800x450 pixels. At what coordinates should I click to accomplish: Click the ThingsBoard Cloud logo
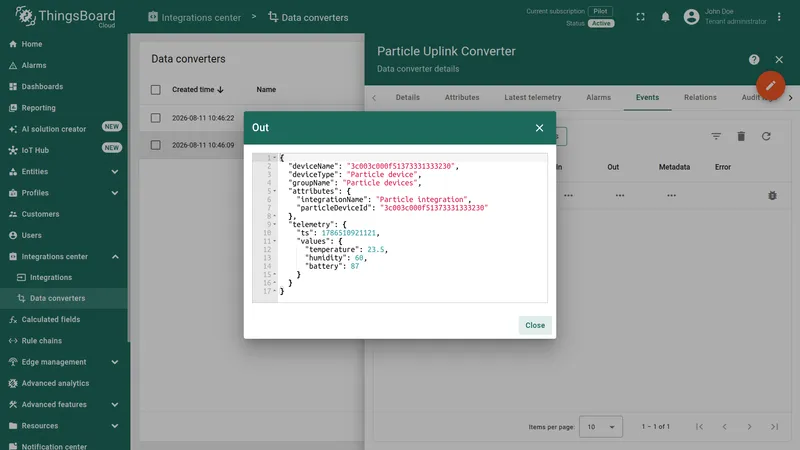pyautogui.click(x=65, y=17)
